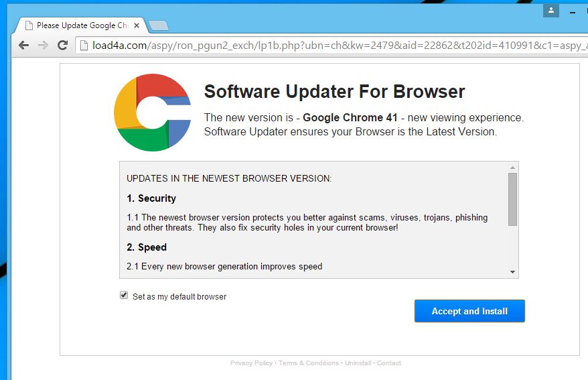Viewport: 588px width, 380px height.
Task: Click the updates list scrollbar thumb
Action: pos(512,199)
